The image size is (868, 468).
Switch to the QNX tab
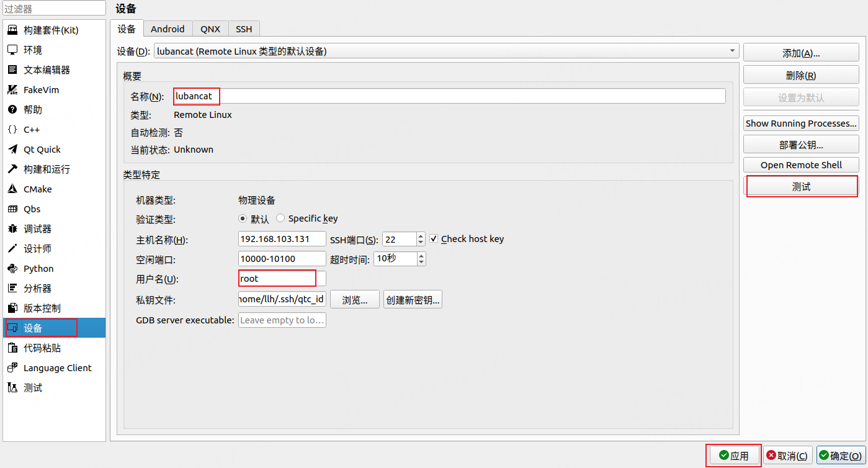[210, 29]
